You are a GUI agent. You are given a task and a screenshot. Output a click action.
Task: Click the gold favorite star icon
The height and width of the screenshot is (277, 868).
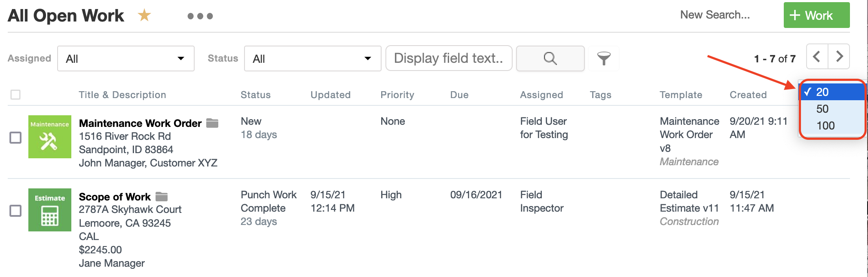click(144, 15)
